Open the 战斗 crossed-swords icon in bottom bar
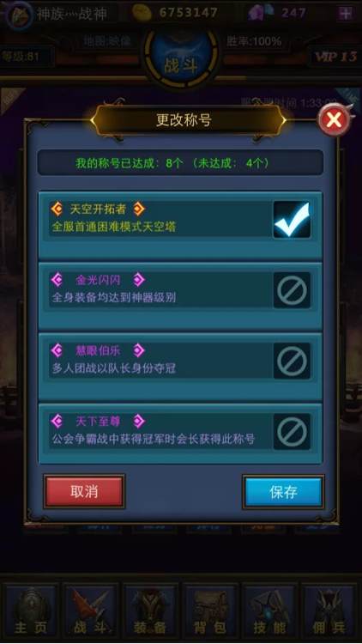The image size is (362, 644). point(90,611)
